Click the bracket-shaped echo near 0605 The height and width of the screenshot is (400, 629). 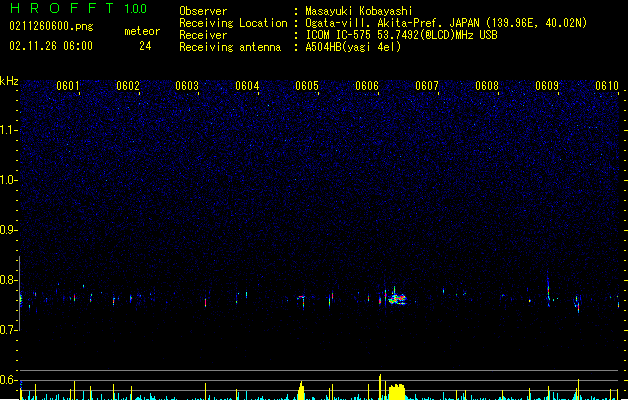(x=302, y=301)
